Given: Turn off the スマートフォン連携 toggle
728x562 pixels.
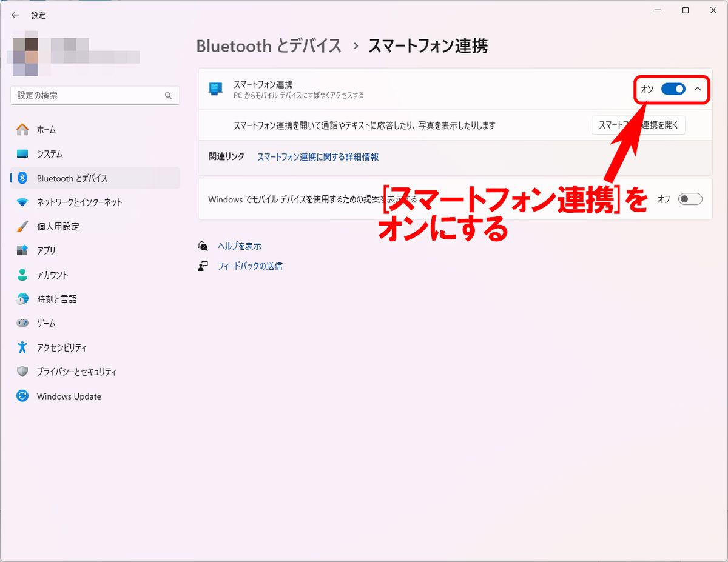Looking at the screenshot, I should 673,89.
